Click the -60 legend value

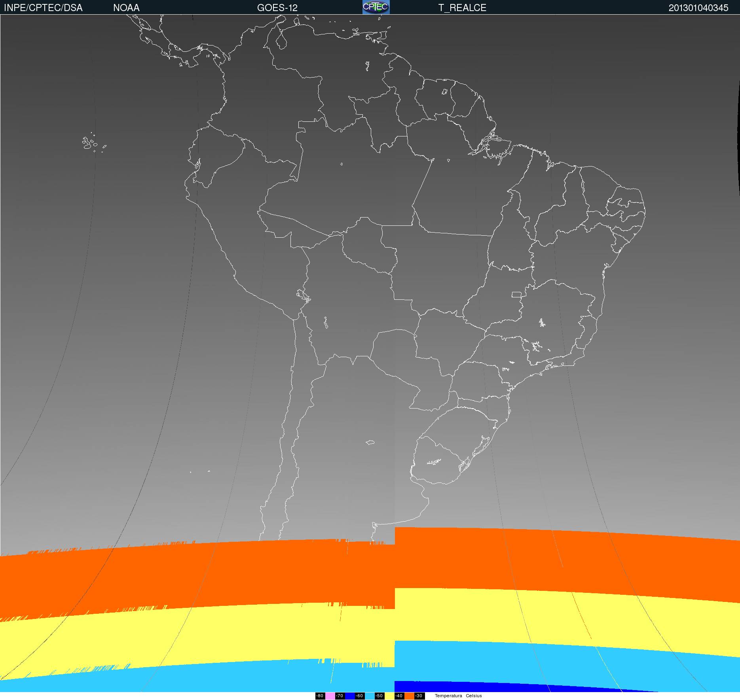click(x=360, y=696)
